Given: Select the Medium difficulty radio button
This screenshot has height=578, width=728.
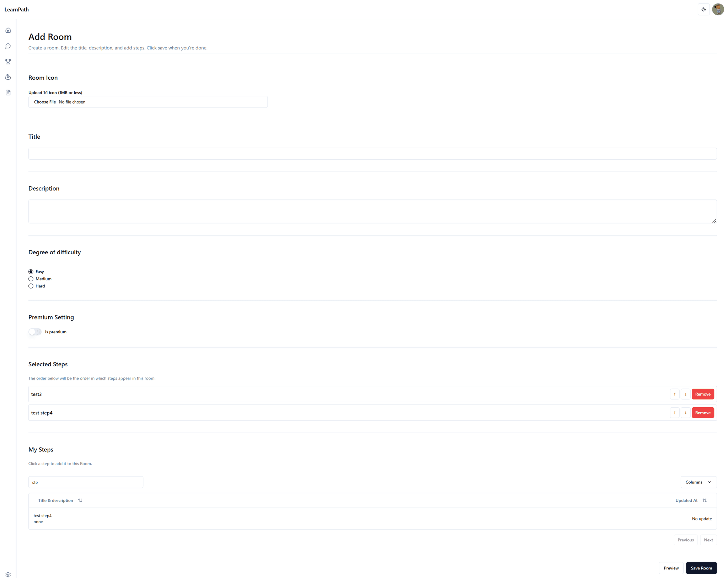Looking at the screenshot, I should (31, 279).
